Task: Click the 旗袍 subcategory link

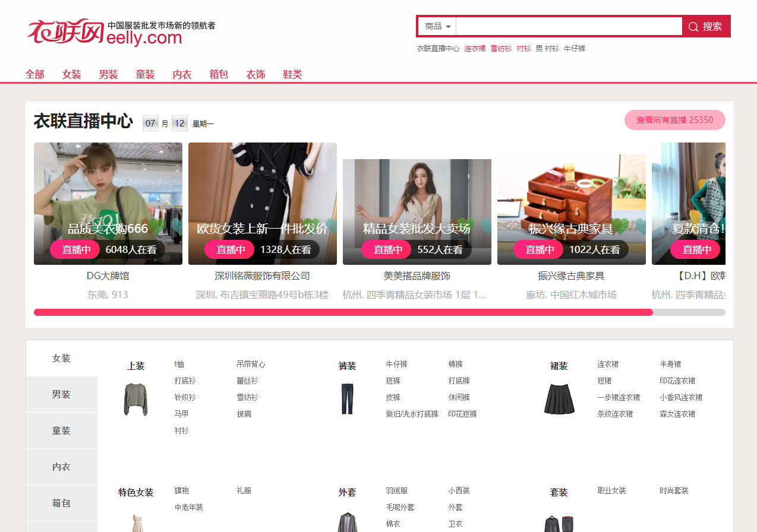Action: point(181,490)
